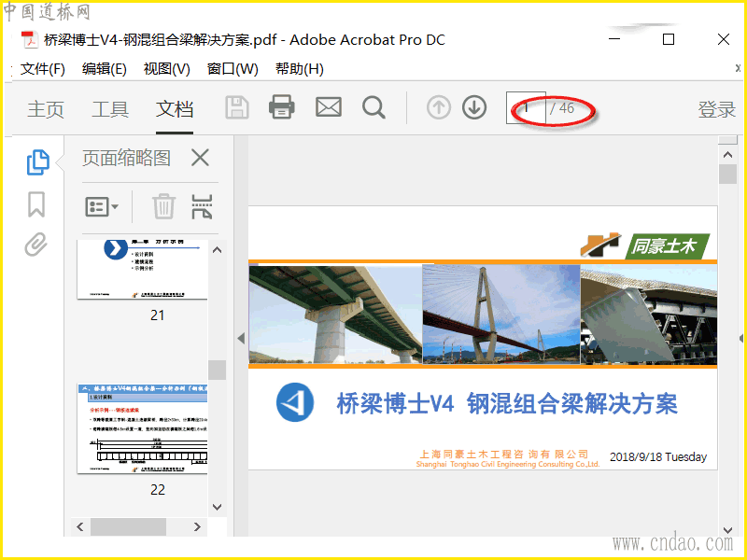Send file by email envelope icon
747x560 pixels.
pyautogui.click(x=329, y=107)
